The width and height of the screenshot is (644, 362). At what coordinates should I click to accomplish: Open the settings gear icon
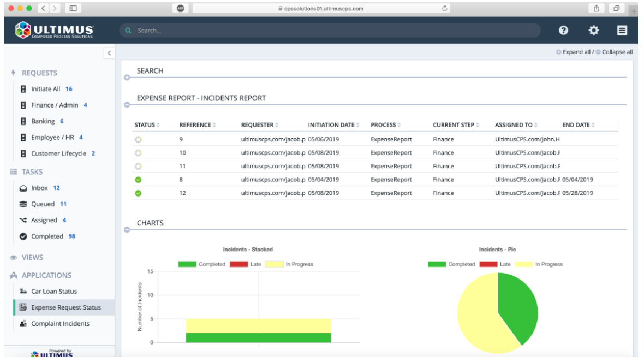click(x=593, y=31)
